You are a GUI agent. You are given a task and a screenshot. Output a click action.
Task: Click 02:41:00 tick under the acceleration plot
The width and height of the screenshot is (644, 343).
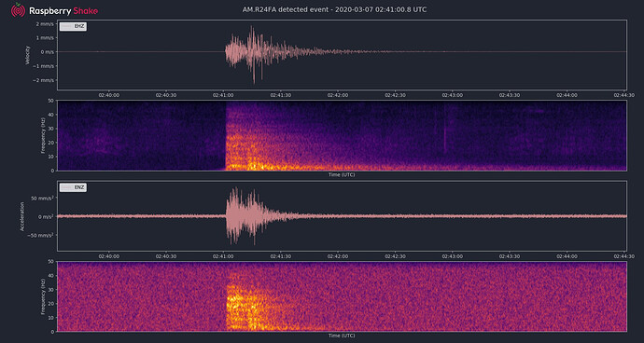(223, 256)
